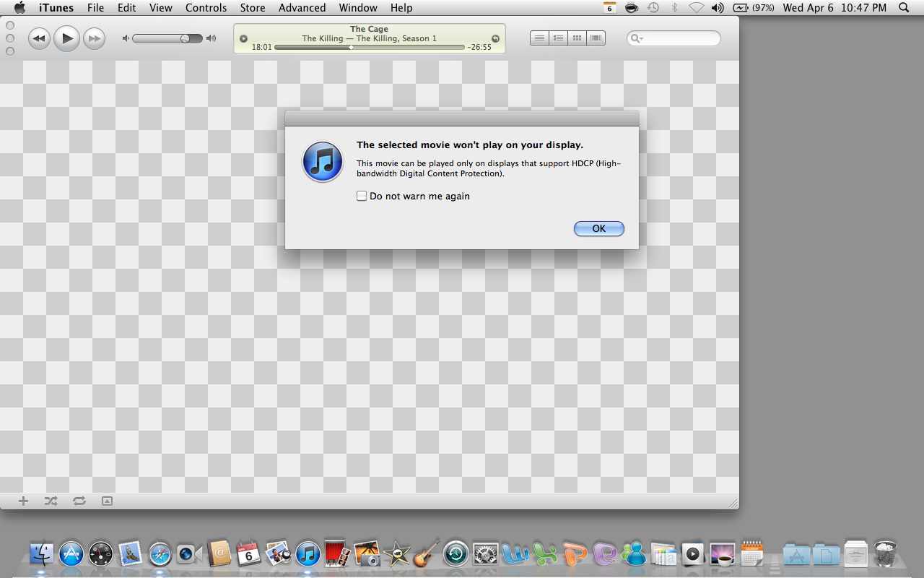
Task: Open the search options magnifier dropdown
Action: (636, 38)
